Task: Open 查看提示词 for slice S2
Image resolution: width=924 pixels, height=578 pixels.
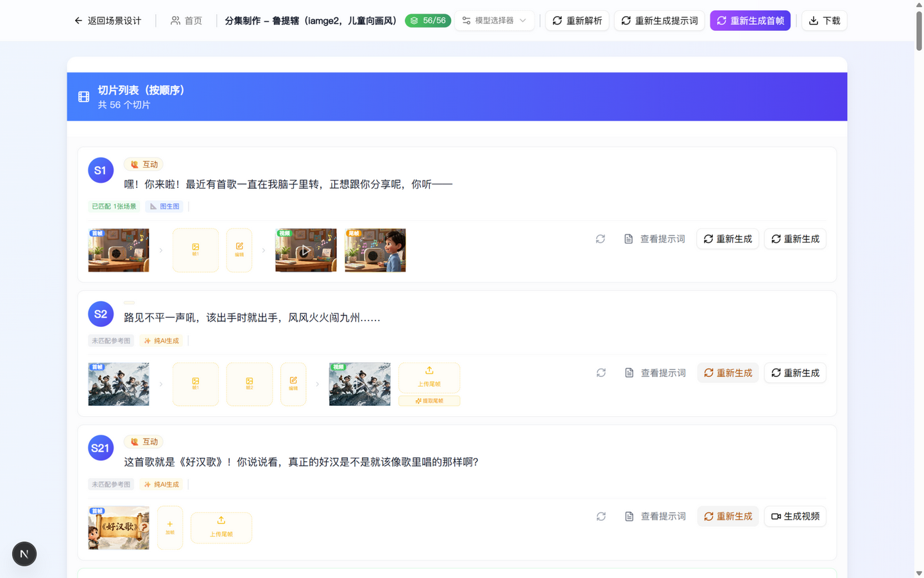Action: tap(655, 373)
